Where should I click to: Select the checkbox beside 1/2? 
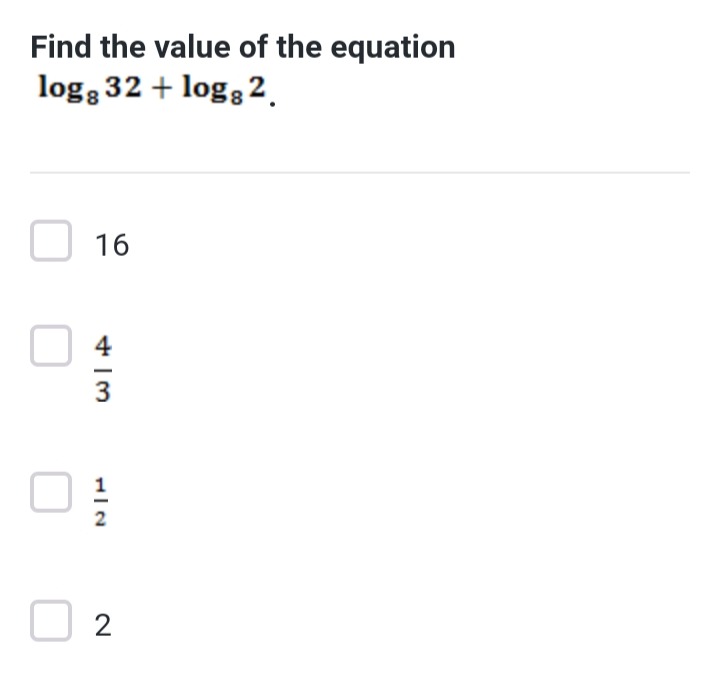coord(51,492)
